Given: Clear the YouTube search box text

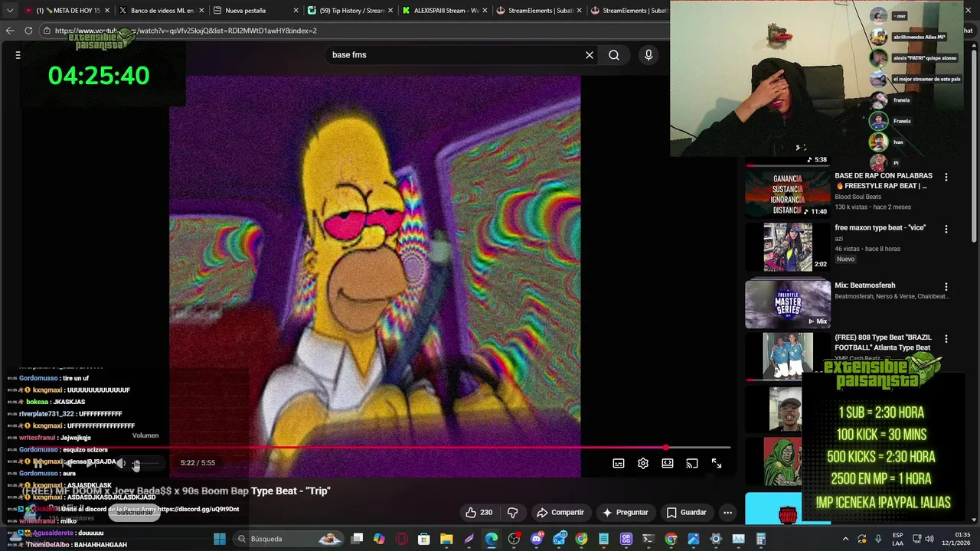Looking at the screenshot, I should [x=590, y=55].
